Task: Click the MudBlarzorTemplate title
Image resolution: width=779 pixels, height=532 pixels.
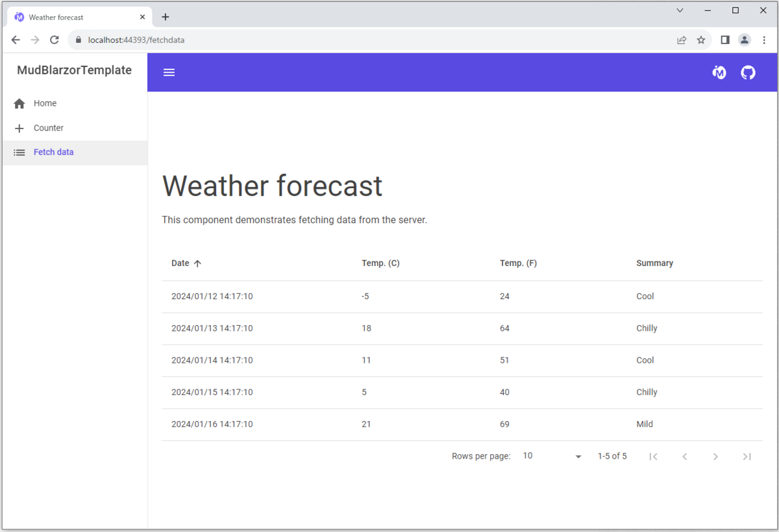Action: pos(74,70)
